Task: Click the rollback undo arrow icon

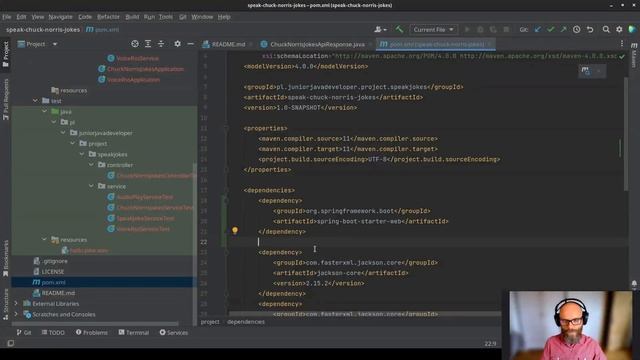Action: coord(590,29)
